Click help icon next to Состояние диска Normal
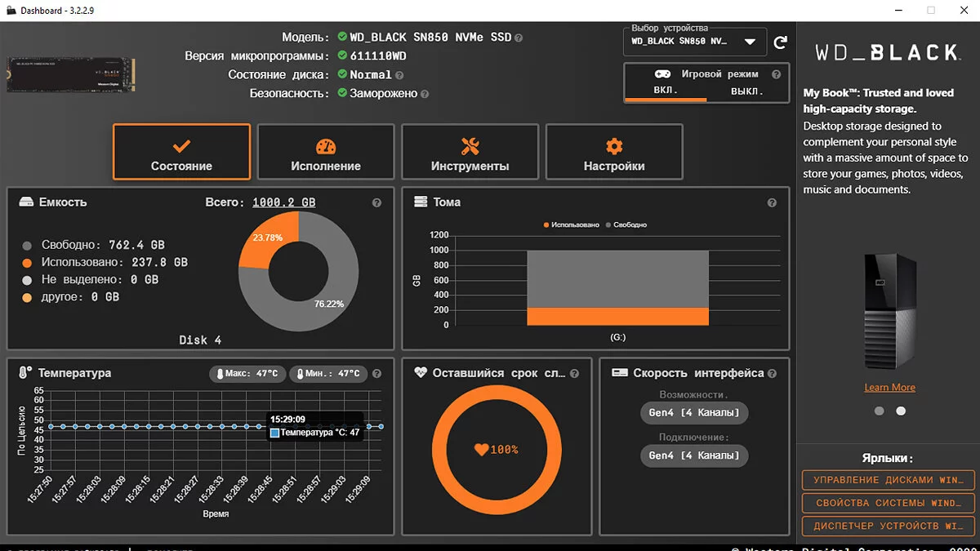Image resolution: width=980 pixels, height=551 pixels. point(399,75)
